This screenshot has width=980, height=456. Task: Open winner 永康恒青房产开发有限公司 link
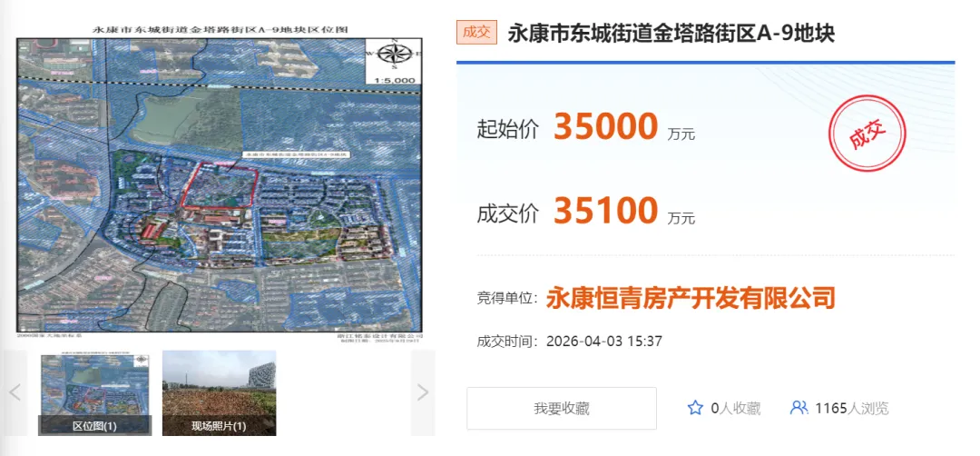pyautogui.click(x=691, y=298)
